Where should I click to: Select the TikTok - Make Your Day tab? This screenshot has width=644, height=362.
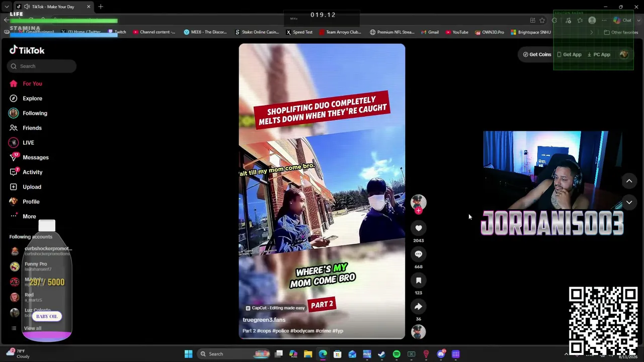(53, 7)
